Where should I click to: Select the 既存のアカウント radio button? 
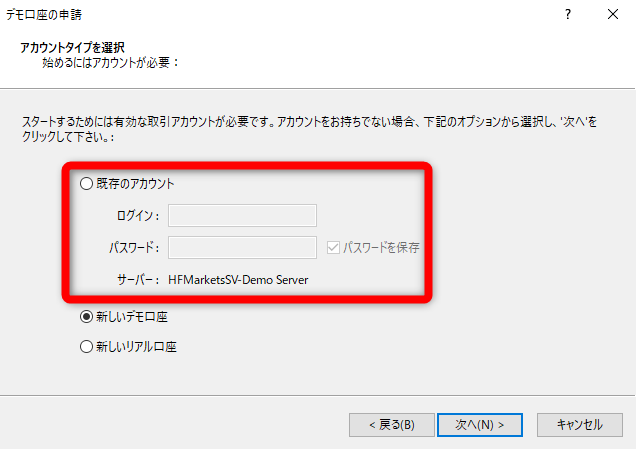point(87,184)
